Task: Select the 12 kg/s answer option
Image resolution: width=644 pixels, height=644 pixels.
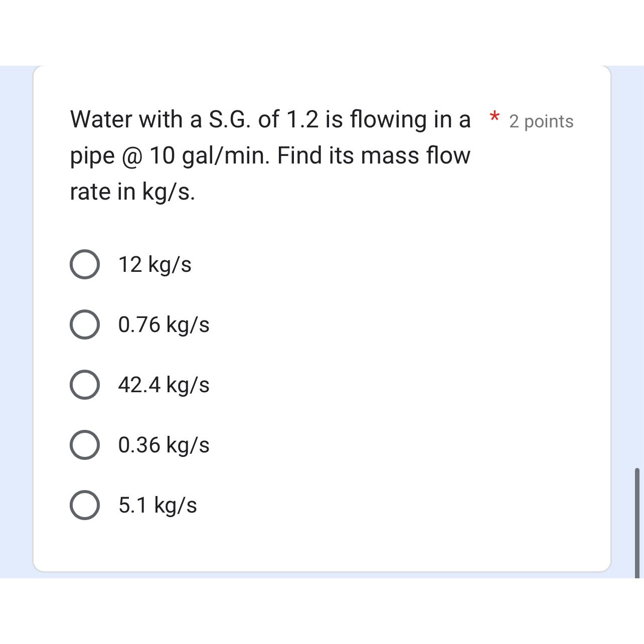Action: pos(84,265)
